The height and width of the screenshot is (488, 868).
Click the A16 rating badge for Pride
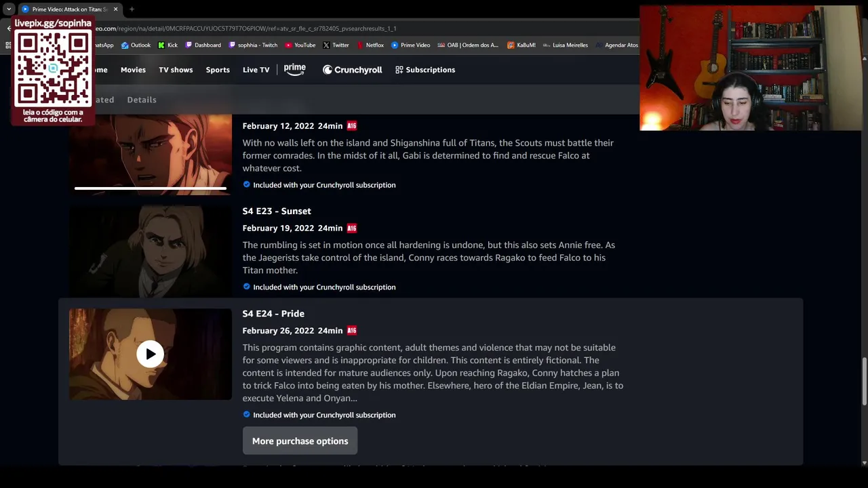click(x=351, y=331)
